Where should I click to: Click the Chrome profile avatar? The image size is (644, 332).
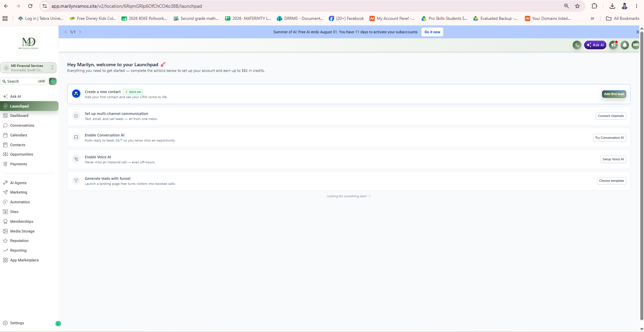pyautogui.click(x=624, y=6)
